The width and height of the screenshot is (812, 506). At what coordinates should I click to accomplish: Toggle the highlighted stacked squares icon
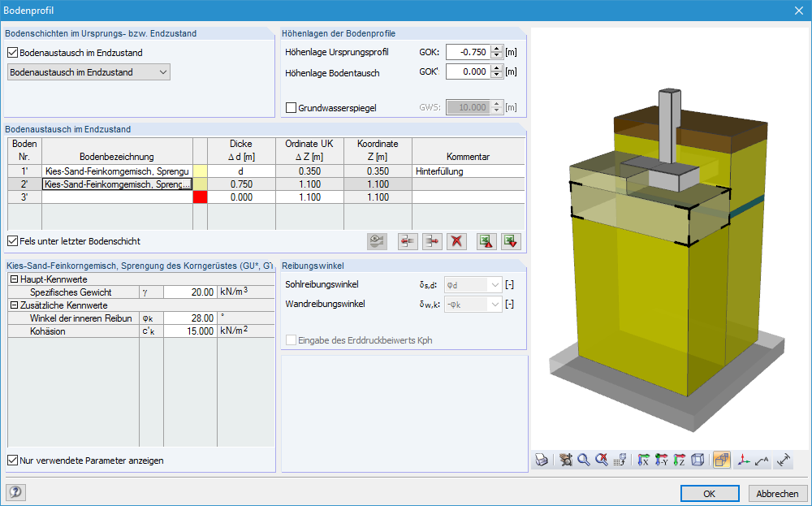[x=721, y=460]
